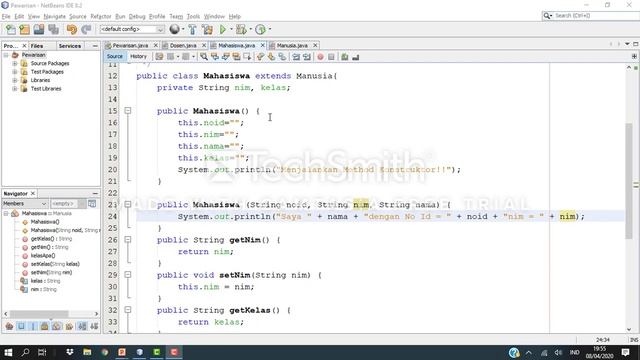
Task: Click the Undo toolbar icon
Action: tap(72, 29)
